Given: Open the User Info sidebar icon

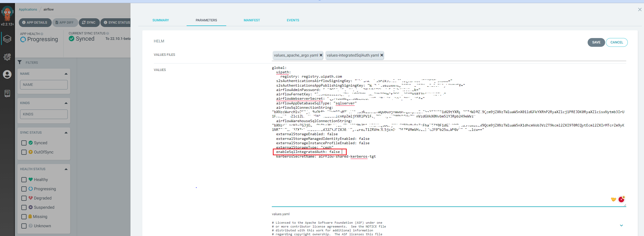Looking at the screenshot, I should click(x=7, y=74).
